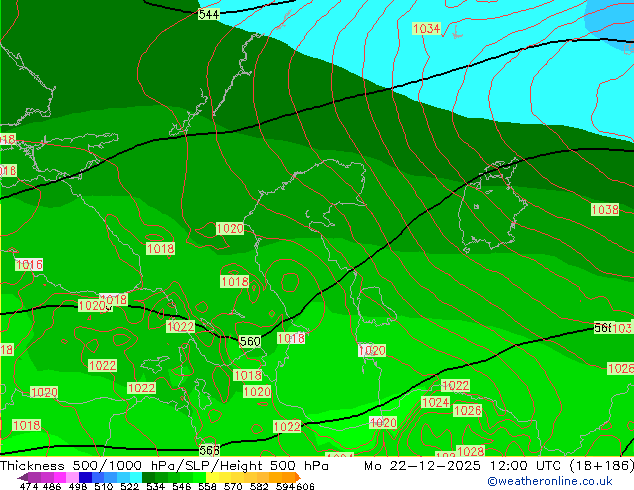Click the legend value 498
The height and width of the screenshot is (490, 634).
78,486
